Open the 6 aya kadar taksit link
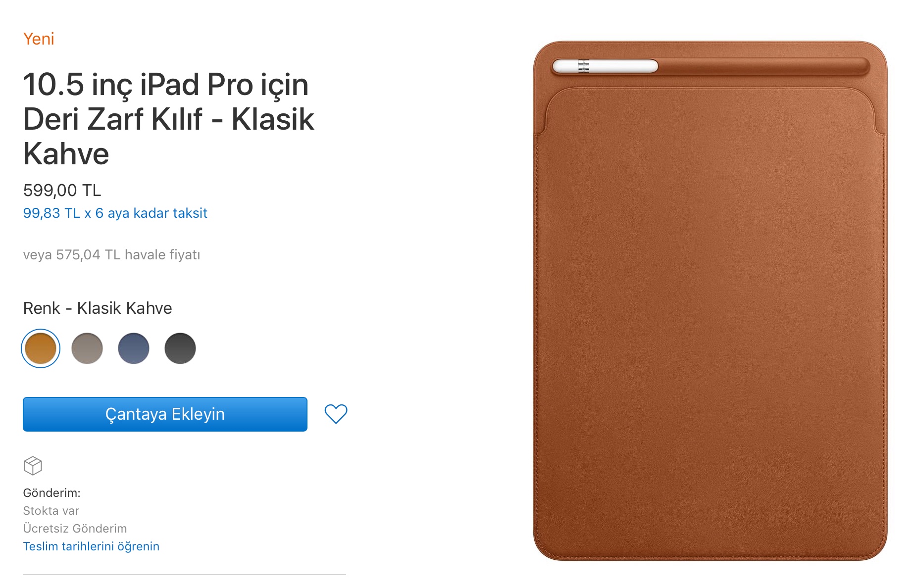915x588 pixels. (115, 213)
